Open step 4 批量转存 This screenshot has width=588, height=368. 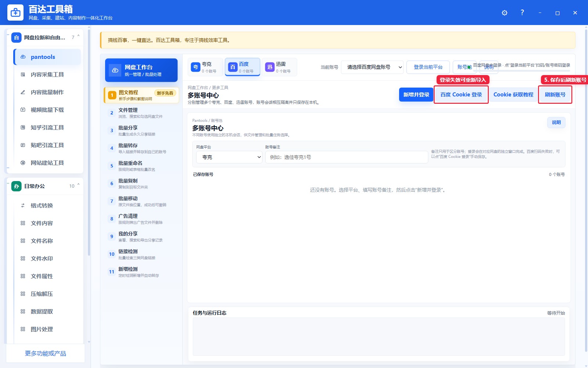(141, 148)
